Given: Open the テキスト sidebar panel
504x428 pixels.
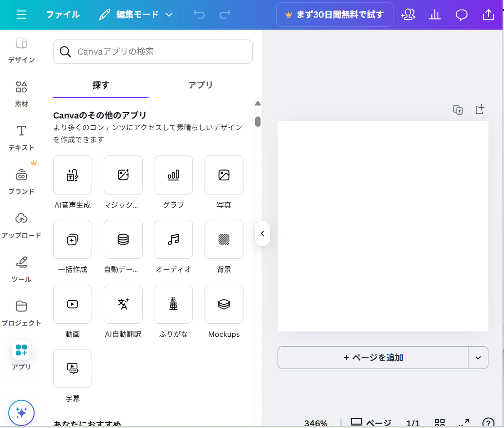Looking at the screenshot, I should click(21, 138).
